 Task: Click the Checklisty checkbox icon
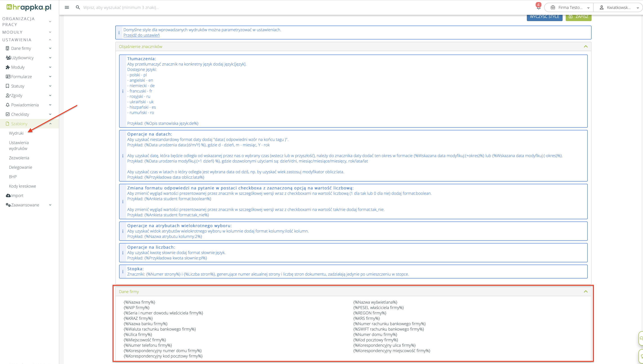pos(7,114)
